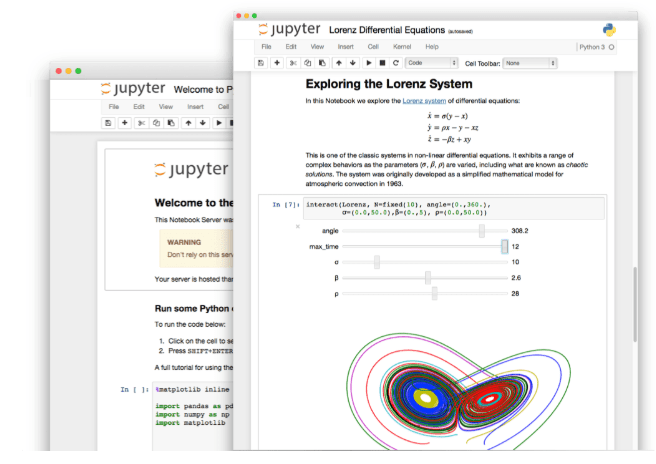
Task: Move cell up arrow in Welcome notebook
Action: 188,123
